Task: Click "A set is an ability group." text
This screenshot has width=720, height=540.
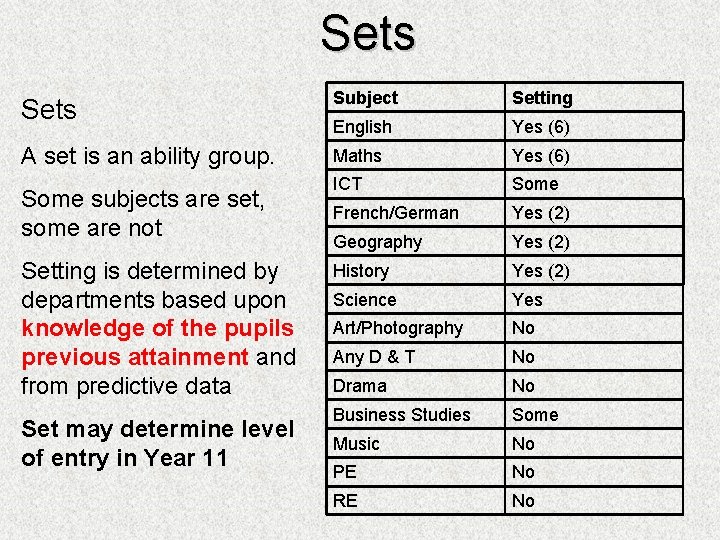Action: coord(147,156)
